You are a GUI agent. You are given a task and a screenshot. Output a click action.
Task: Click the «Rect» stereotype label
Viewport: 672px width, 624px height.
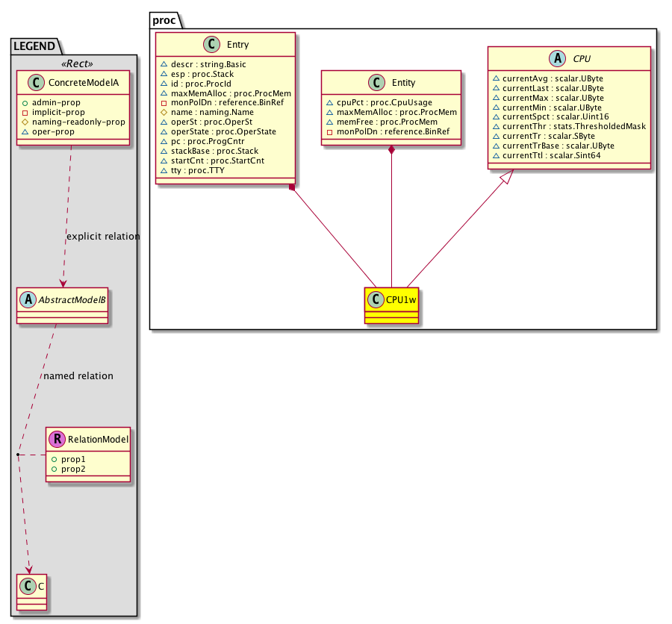(x=75, y=62)
